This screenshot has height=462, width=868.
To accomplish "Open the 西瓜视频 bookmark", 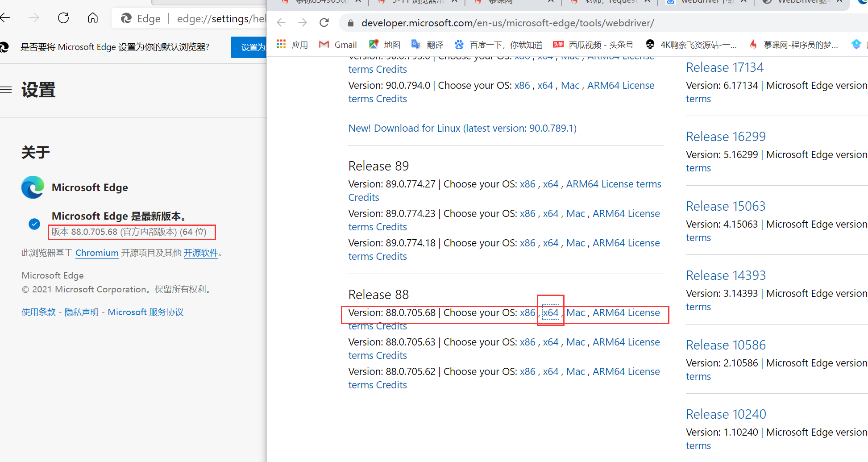I will [x=594, y=45].
